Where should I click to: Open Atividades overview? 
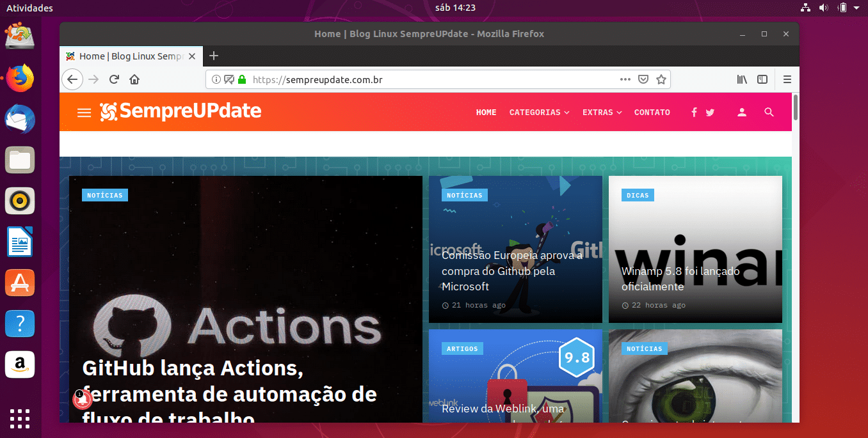(29, 8)
